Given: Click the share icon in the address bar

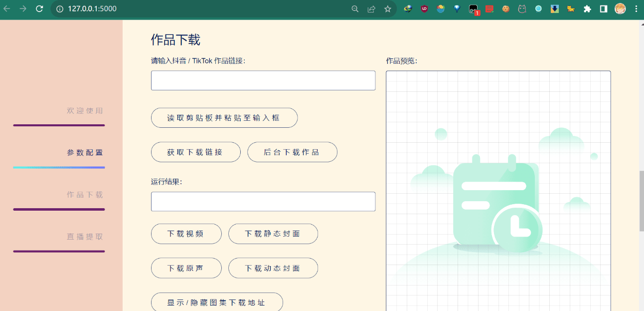Looking at the screenshot, I should tap(371, 8).
